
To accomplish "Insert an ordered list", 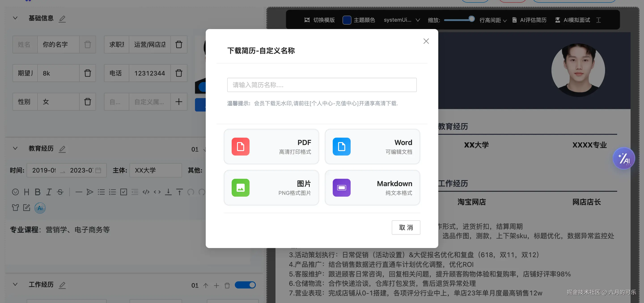I will tap(112, 192).
